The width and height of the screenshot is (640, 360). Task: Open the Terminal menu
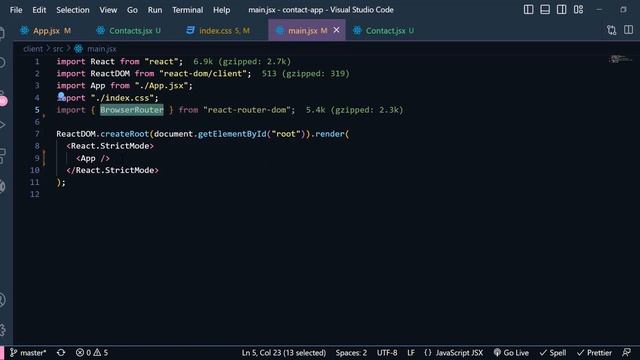187,10
